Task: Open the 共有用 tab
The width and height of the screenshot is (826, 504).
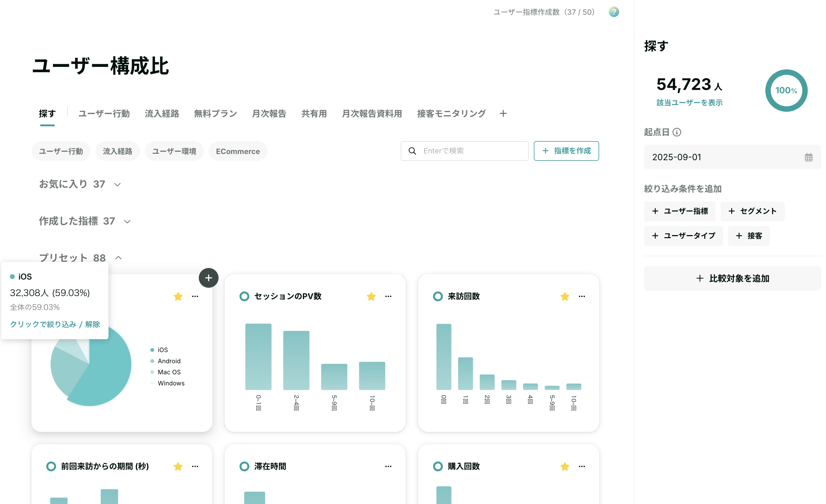Action: click(314, 114)
